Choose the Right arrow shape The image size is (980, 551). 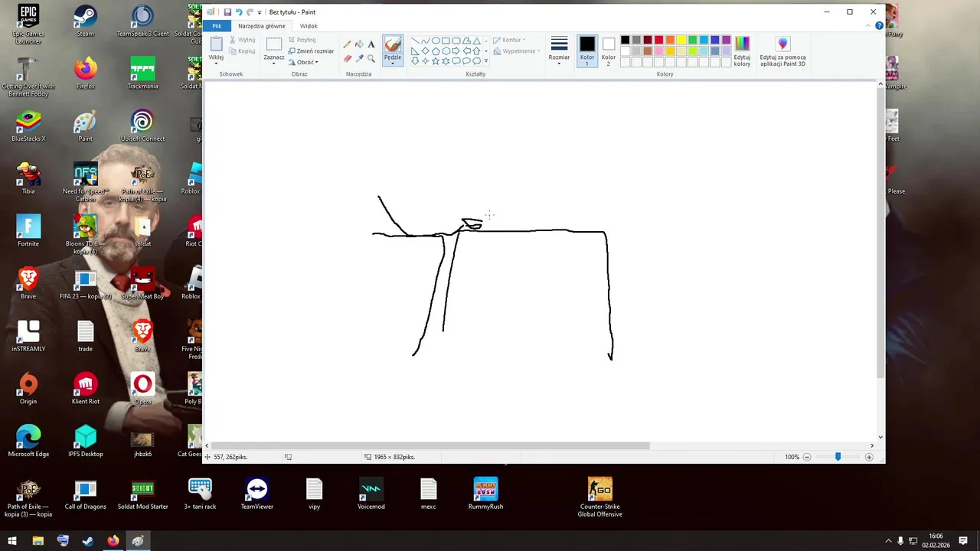click(x=456, y=51)
